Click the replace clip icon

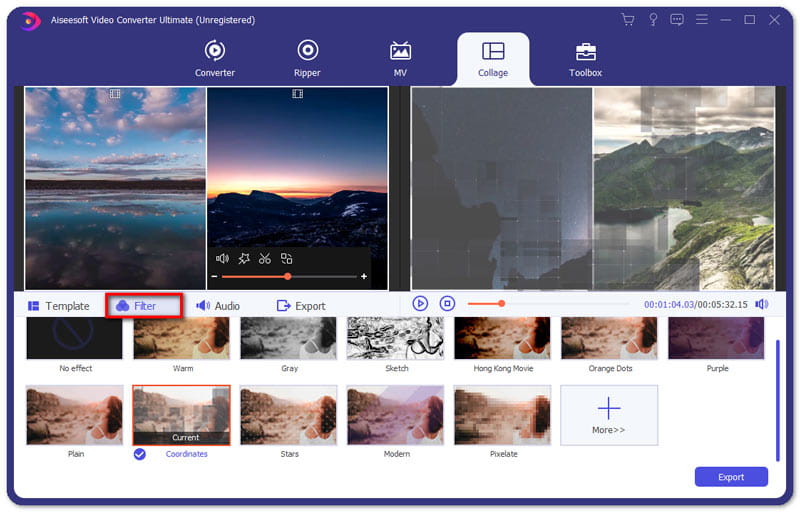click(287, 259)
